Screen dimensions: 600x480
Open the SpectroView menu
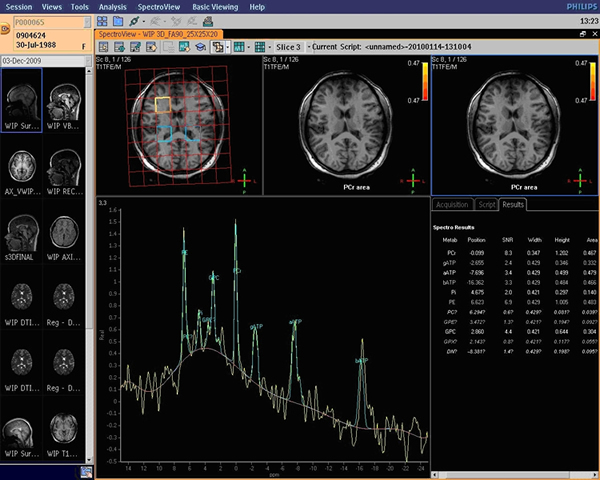pos(158,7)
